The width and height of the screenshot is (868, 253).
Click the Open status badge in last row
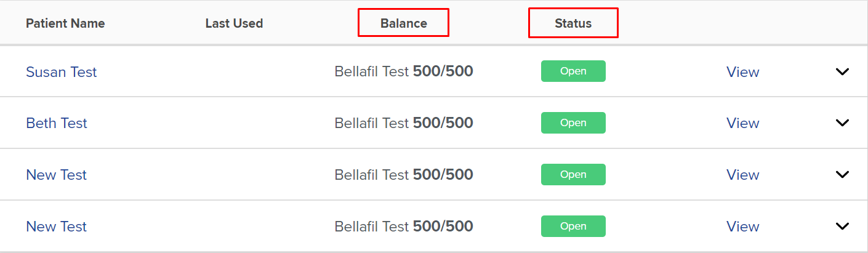(x=573, y=226)
